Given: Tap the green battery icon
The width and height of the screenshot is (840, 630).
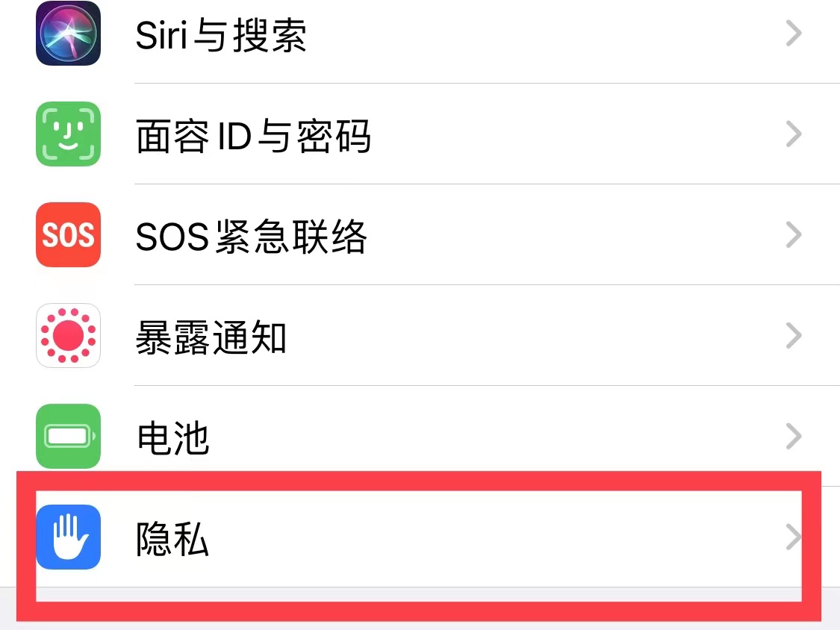Looking at the screenshot, I should pos(68,436).
